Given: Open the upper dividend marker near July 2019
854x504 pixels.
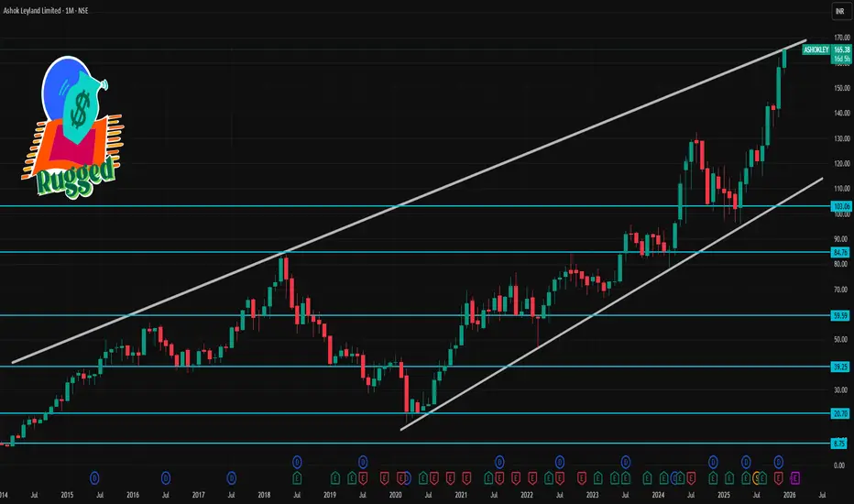Looking at the screenshot, I should point(363,462).
